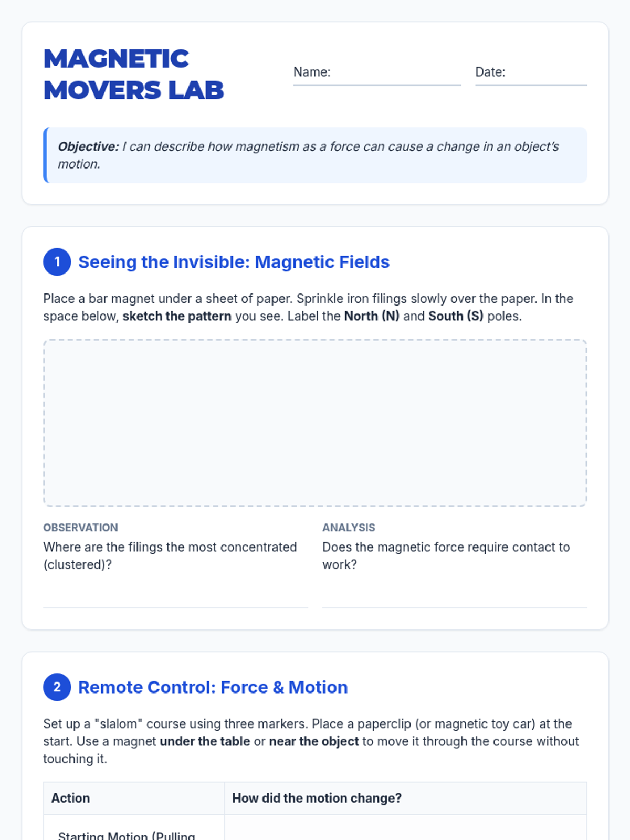
Task: Click the Magnetic Movers Lab title
Action: 134,74
